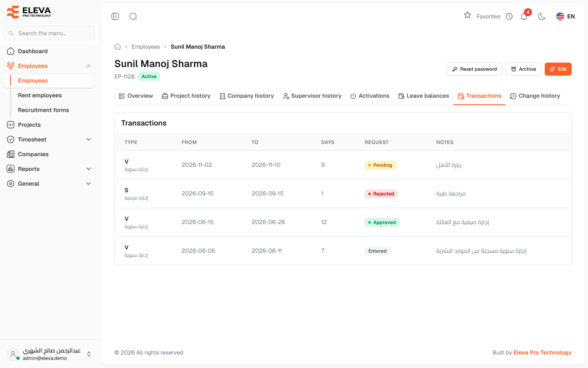
Task: Click the 2026-11-02 from date
Action: (x=197, y=165)
